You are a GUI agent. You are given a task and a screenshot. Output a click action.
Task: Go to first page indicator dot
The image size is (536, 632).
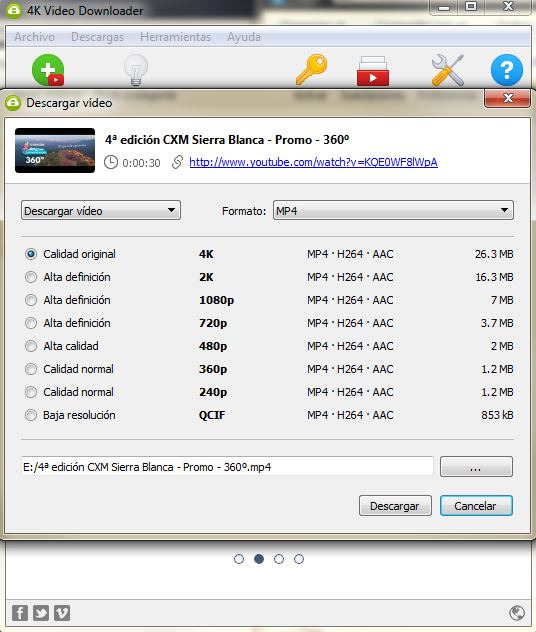coord(239,559)
